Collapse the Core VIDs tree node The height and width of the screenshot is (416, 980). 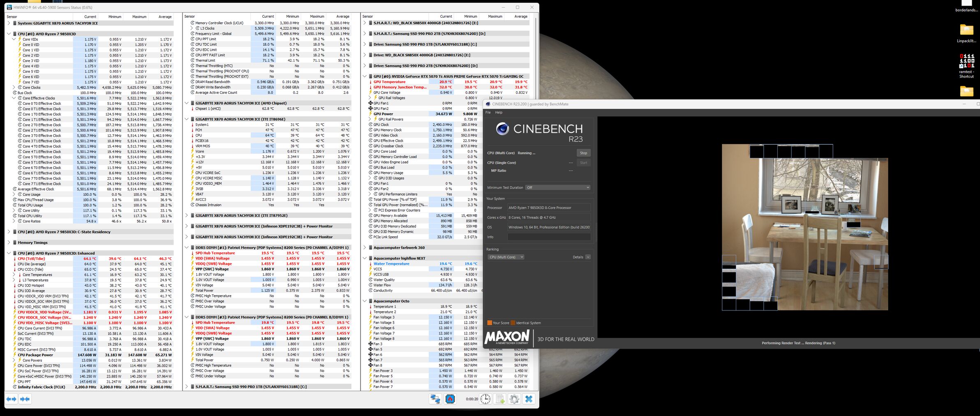click(x=14, y=39)
